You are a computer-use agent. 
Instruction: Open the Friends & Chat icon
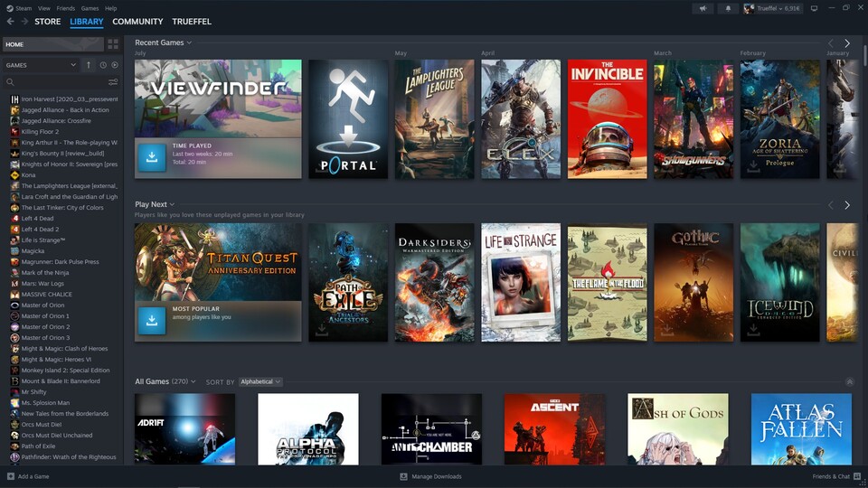(857, 476)
